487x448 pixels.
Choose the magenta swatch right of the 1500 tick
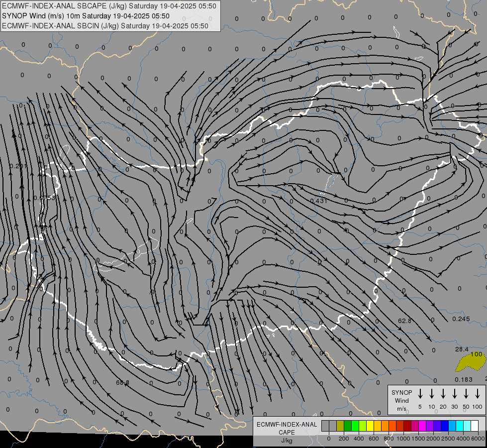(423, 426)
